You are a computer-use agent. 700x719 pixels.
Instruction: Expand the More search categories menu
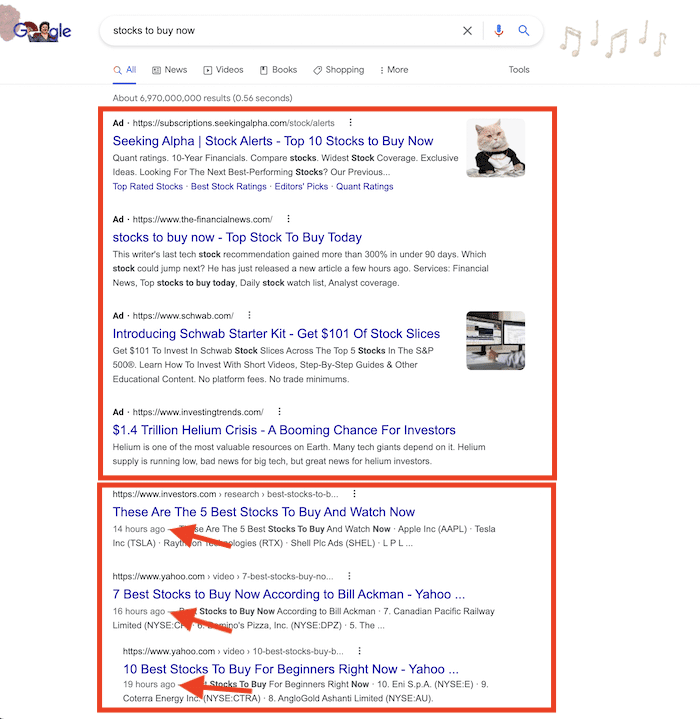(394, 70)
